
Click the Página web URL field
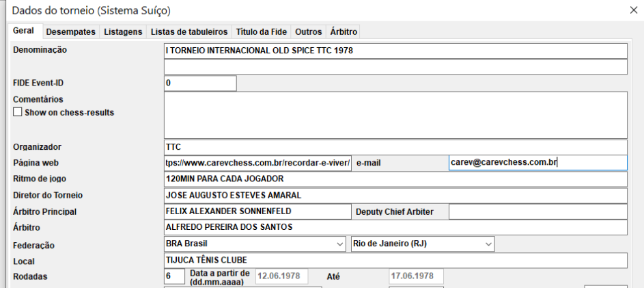pos(257,163)
